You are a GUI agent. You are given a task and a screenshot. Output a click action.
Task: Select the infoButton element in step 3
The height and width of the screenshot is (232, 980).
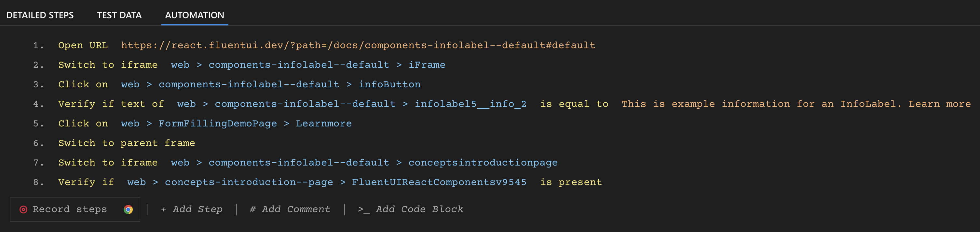coord(389,85)
